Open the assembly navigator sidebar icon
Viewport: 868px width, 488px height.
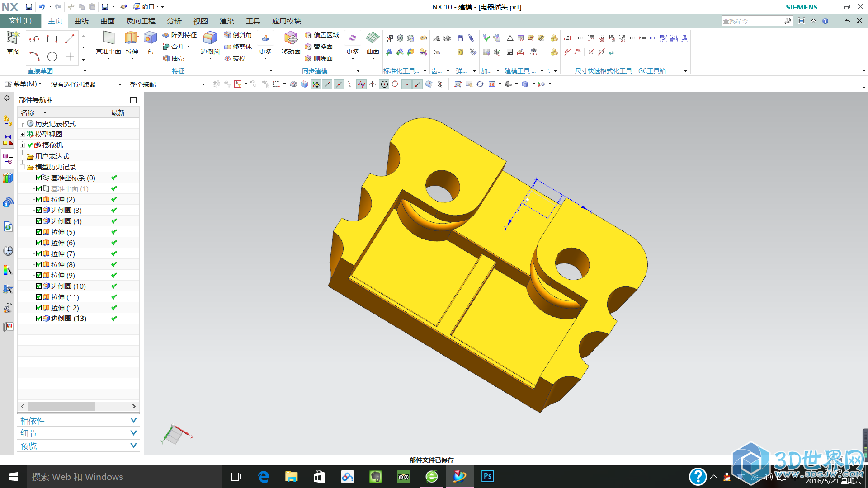(x=8, y=121)
